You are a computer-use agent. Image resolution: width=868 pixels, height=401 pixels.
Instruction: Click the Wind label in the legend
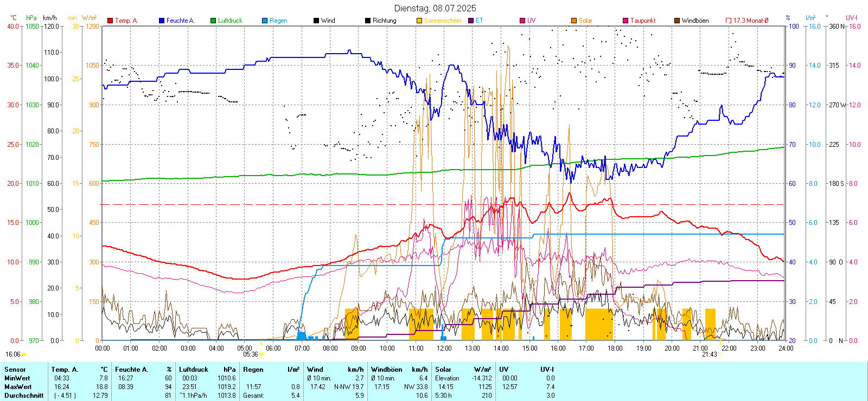coord(328,21)
